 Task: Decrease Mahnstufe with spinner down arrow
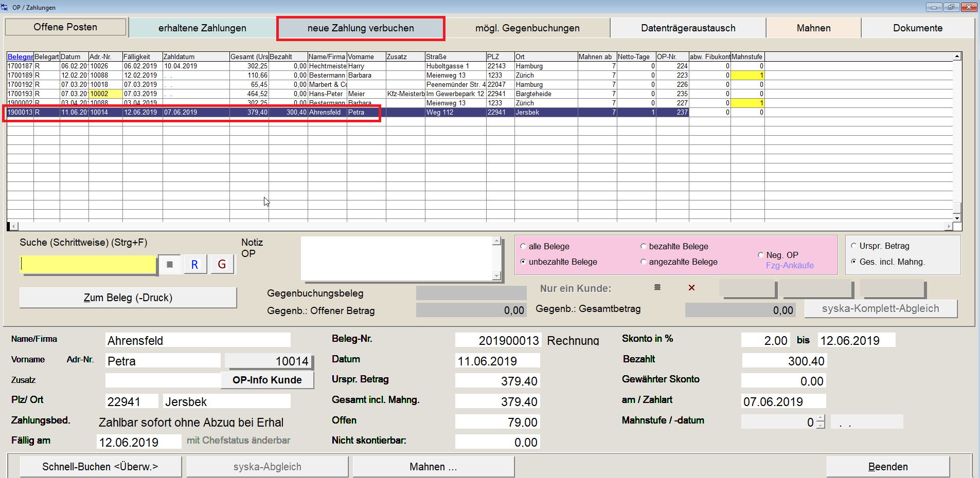[x=821, y=425]
